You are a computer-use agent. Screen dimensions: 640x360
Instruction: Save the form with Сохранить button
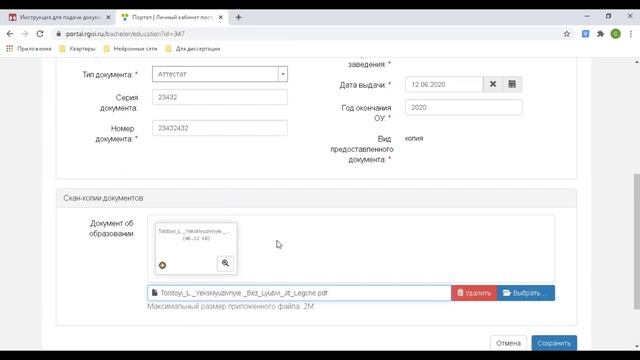pyautogui.click(x=554, y=343)
